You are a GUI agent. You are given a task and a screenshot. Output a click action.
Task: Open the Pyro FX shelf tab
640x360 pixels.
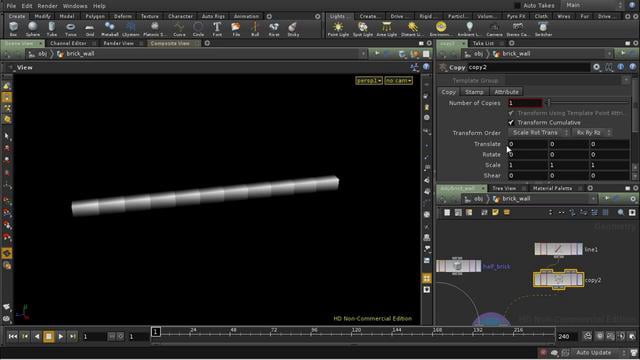(516, 16)
